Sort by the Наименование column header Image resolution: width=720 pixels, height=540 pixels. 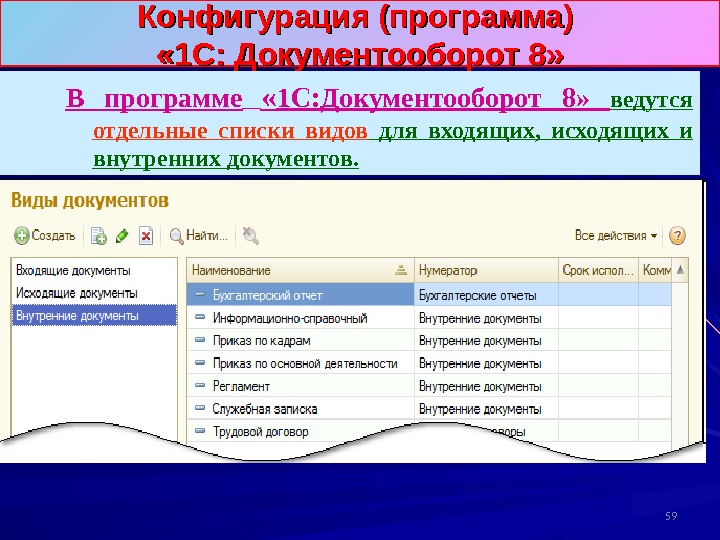[300, 270]
